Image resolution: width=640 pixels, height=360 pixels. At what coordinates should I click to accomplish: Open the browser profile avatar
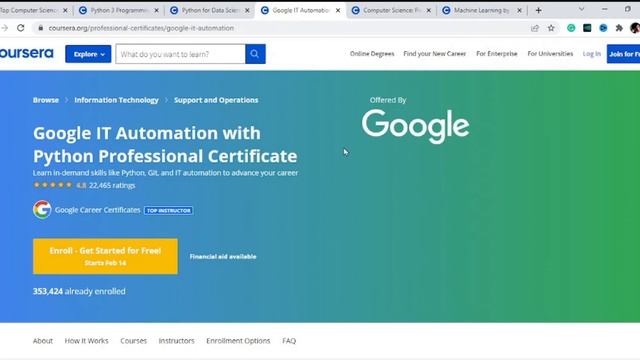[x=635, y=28]
